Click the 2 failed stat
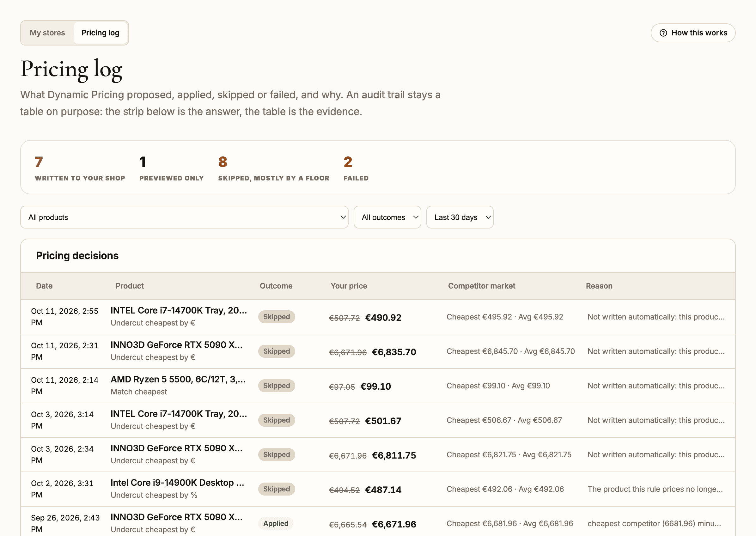Screen dimensions: 756x536 356,168
